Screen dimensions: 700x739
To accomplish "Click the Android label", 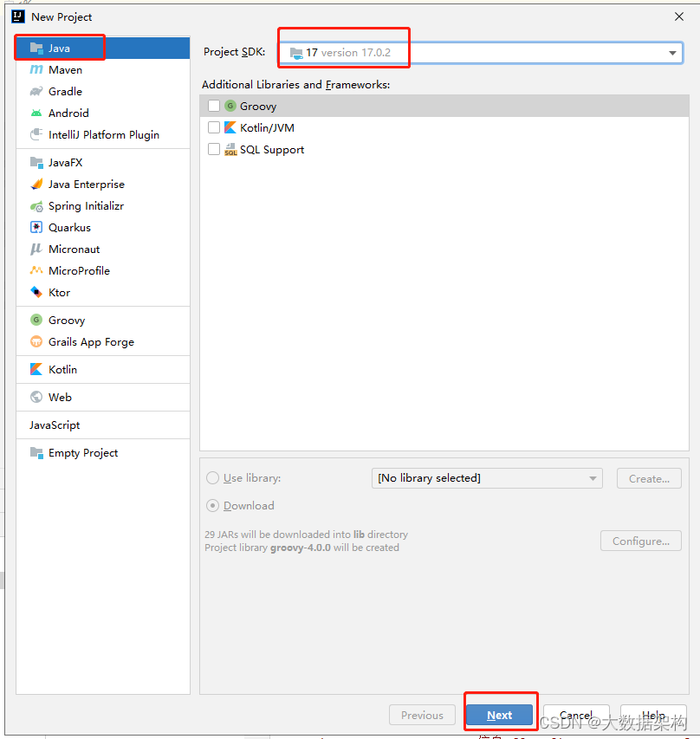I will 68,113.
